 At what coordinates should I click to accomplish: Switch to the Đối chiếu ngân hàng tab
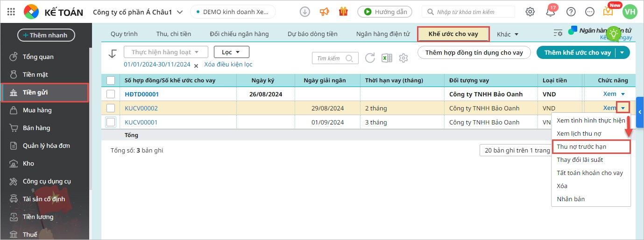[239, 34]
